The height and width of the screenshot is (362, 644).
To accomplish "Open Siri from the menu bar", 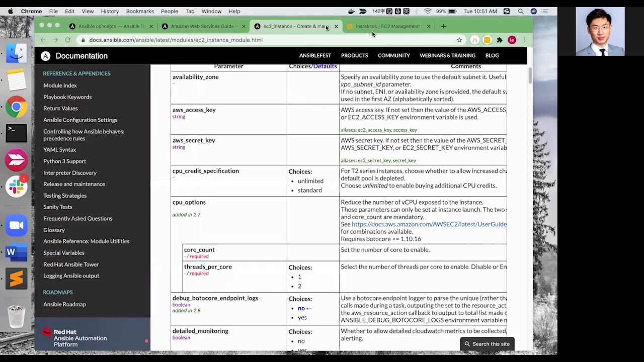I will coord(533,11).
